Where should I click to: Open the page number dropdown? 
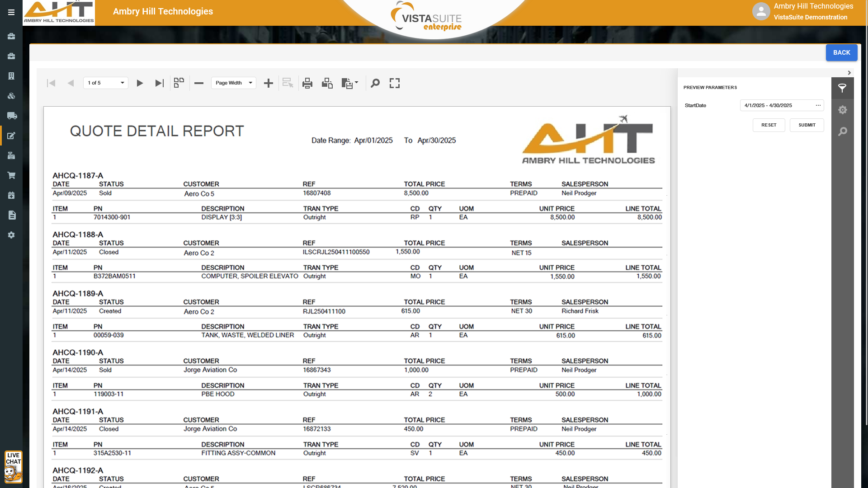pos(122,83)
